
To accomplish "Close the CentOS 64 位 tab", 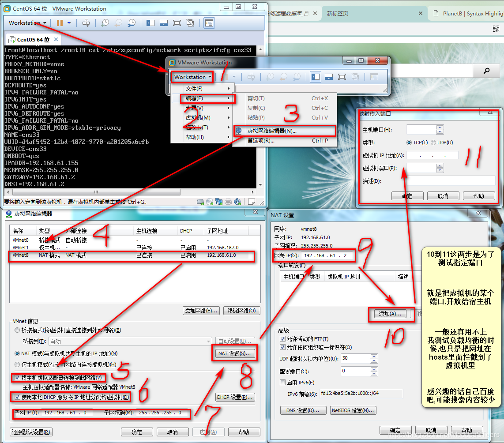I will pyautogui.click(x=56, y=39).
